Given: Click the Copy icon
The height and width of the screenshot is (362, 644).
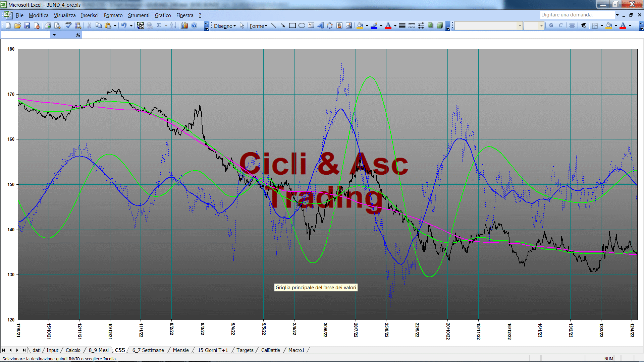Looking at the screenshot, I should click(99, 25).
